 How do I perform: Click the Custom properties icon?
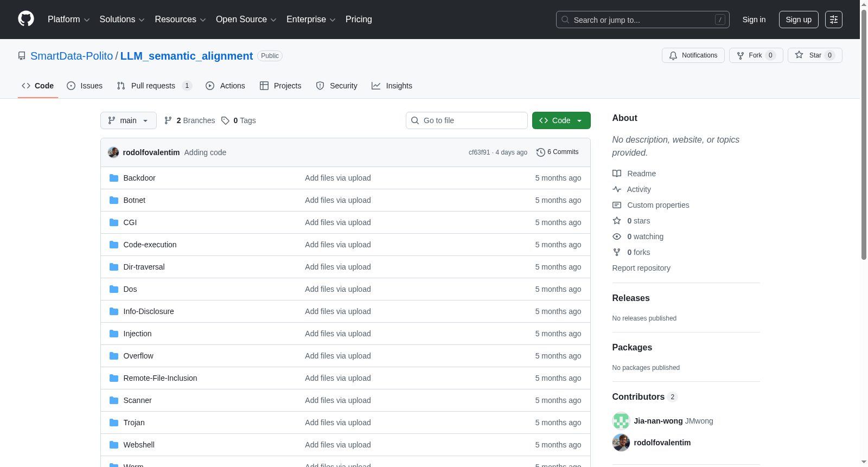[x=617, y=205]
